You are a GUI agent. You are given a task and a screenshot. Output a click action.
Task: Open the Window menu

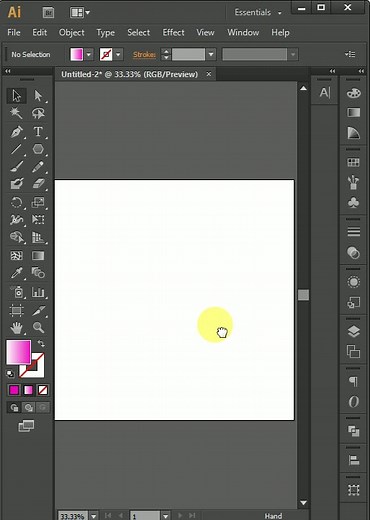pyautogui.click(x=243, y=33)
